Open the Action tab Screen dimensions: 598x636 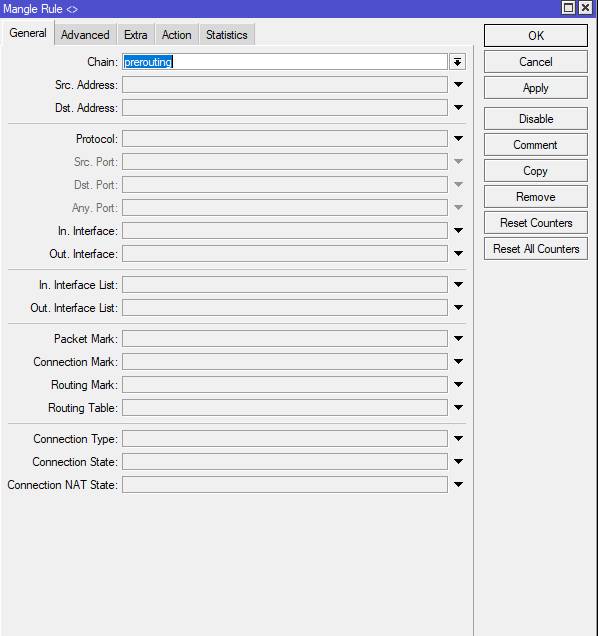point(176,35)
